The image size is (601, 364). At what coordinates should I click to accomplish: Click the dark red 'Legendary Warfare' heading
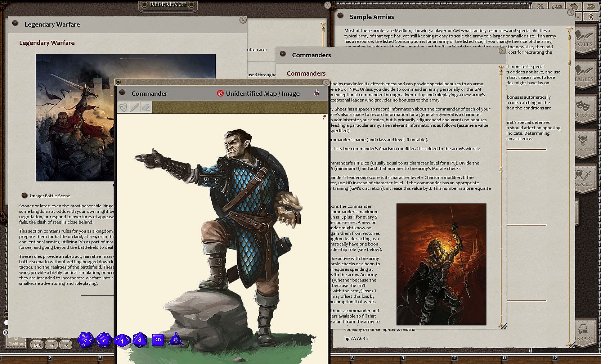tap(47, 43)
